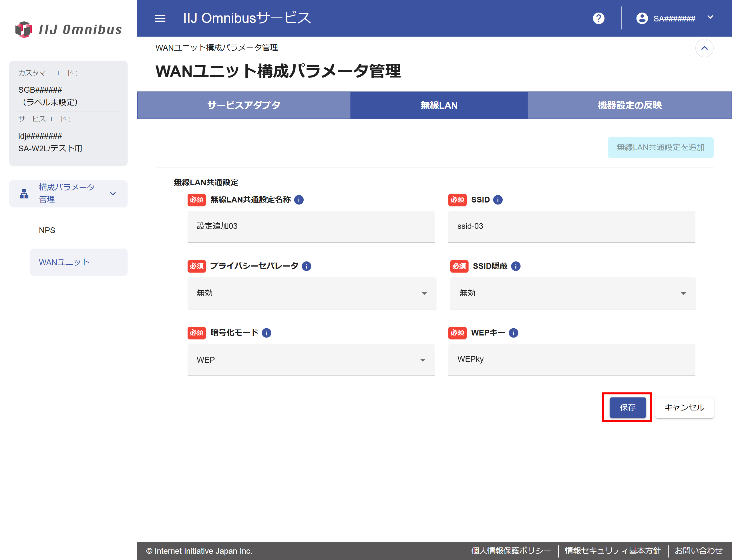Show info icon for WEPキー
732x560 pixels.
(x=513, y=333)
